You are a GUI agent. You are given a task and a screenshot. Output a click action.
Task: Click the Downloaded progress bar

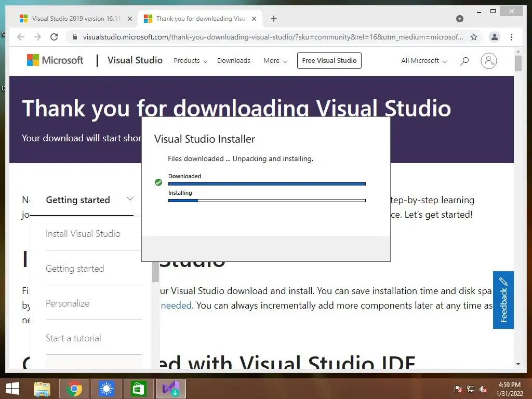(267, 184)
